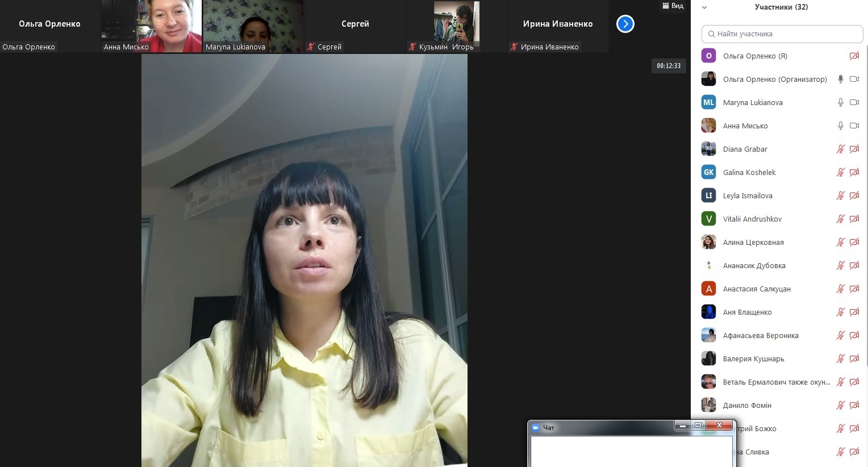The width and height of the screenshot is (868, 467).
Task: Collapse the Участники panel chevron
Action: pos(704,7)
